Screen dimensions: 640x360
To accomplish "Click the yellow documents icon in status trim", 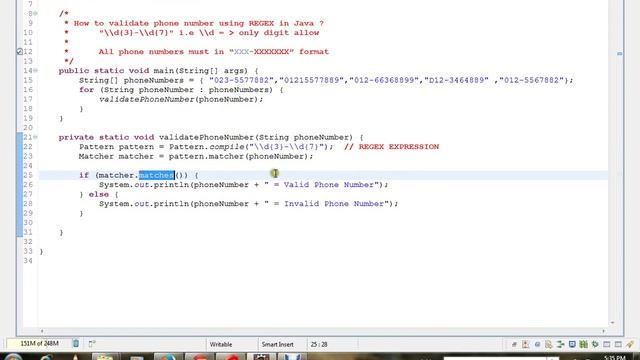I will tap(549, 344).
